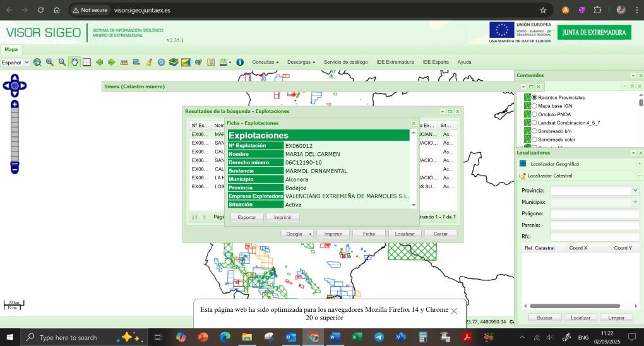
Task: Select the Mapa base IGN radio button
Action: tap(534, 106)
